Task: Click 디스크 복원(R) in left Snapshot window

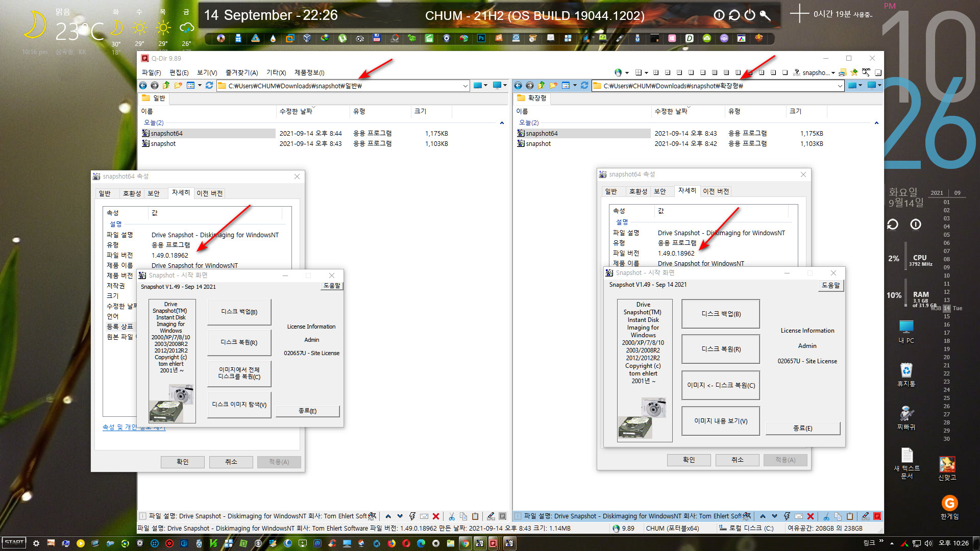Action: (x=239, y=342)
